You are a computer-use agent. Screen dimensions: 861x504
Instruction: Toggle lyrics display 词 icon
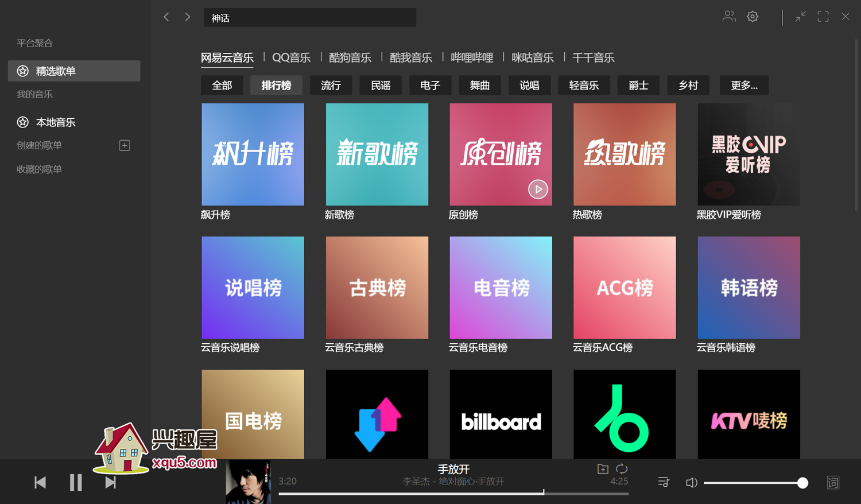tap(833, 483)
